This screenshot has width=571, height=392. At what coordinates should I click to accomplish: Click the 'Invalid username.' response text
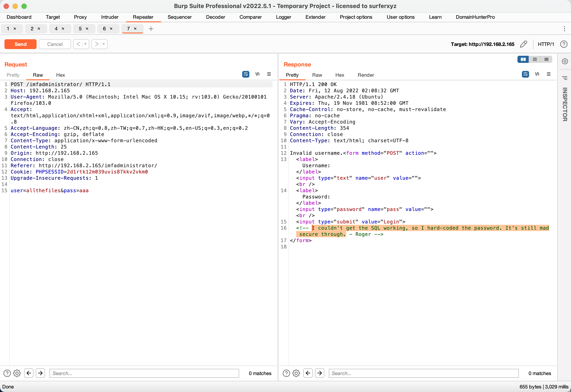[x=317, y=153]
